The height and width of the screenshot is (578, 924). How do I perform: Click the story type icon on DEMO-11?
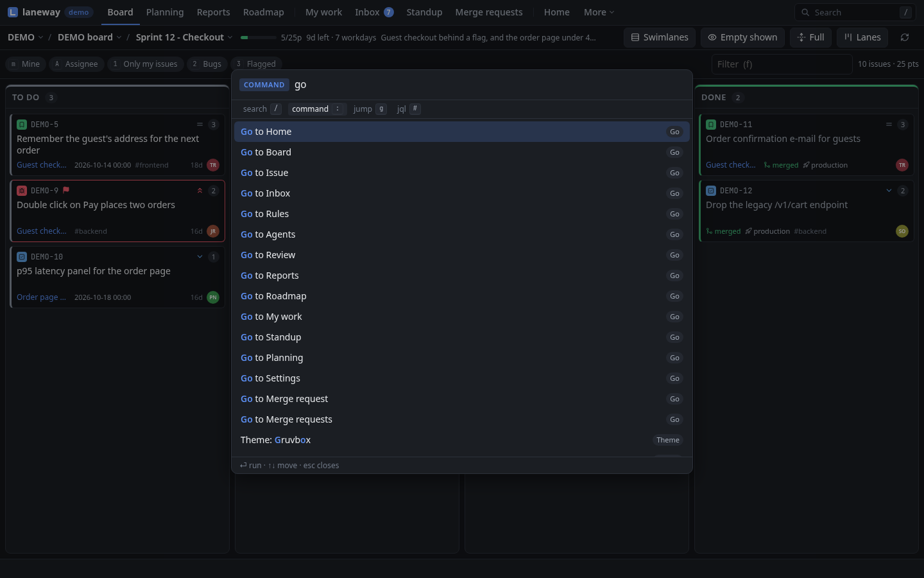click(711, 125)
